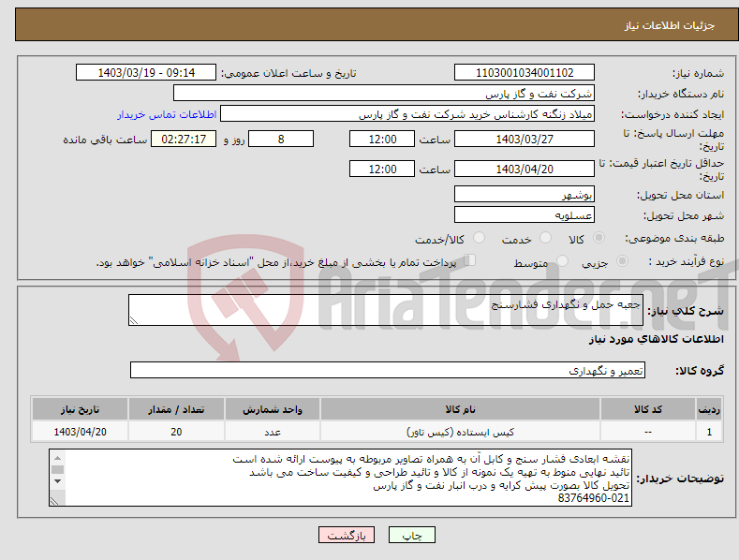Click the request creator name field
Viewport: 739px width, 560px height.
click(407, 114)
